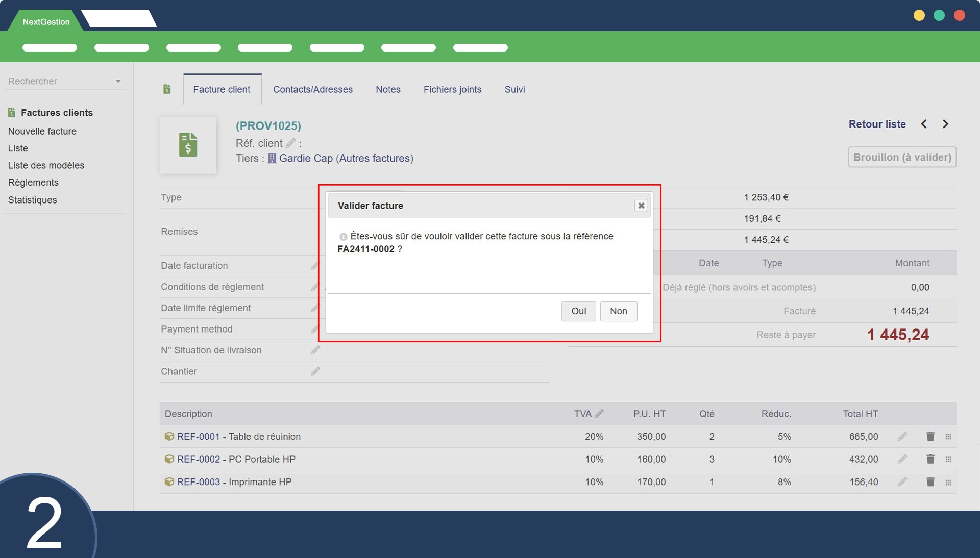Edit Réf. client pencil icon

point(290,143)
